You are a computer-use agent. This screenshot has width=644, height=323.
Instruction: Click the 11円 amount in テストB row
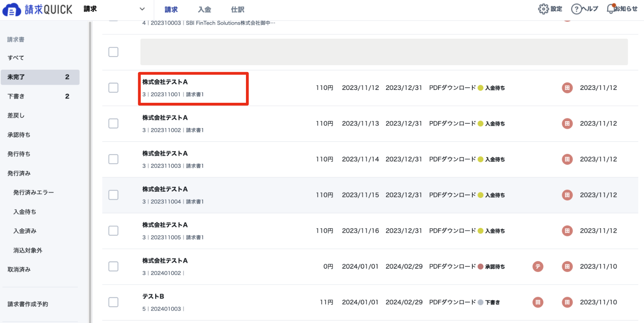tap(327, 302)
